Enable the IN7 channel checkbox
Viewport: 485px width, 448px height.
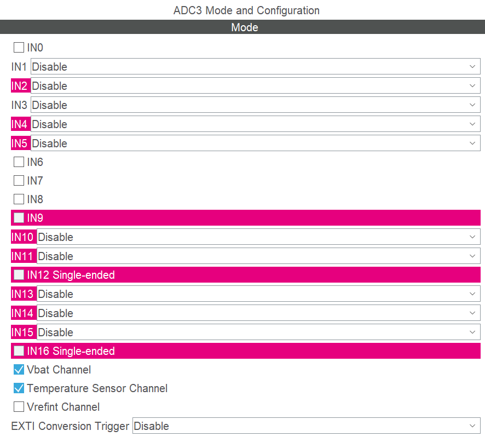pos(19,181)
